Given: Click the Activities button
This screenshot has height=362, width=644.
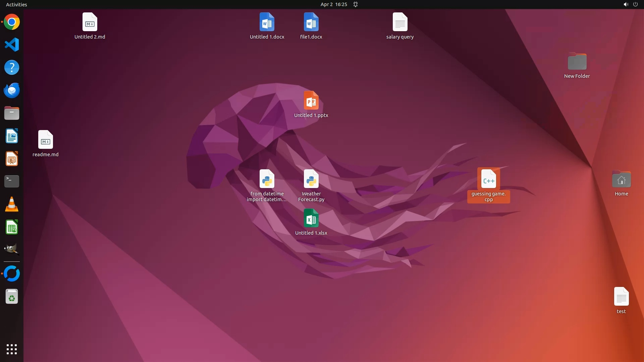Looking at the screenshot, I should pos(16,4).
